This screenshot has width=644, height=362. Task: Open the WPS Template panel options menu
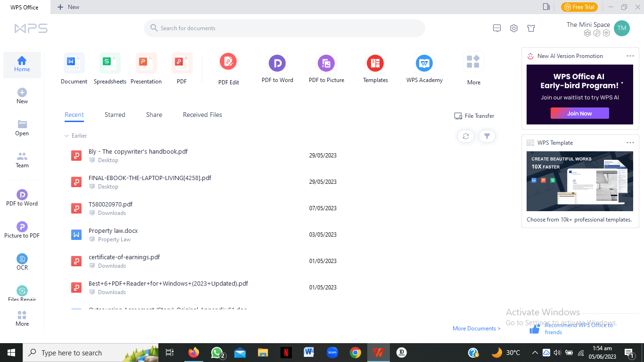630,143
